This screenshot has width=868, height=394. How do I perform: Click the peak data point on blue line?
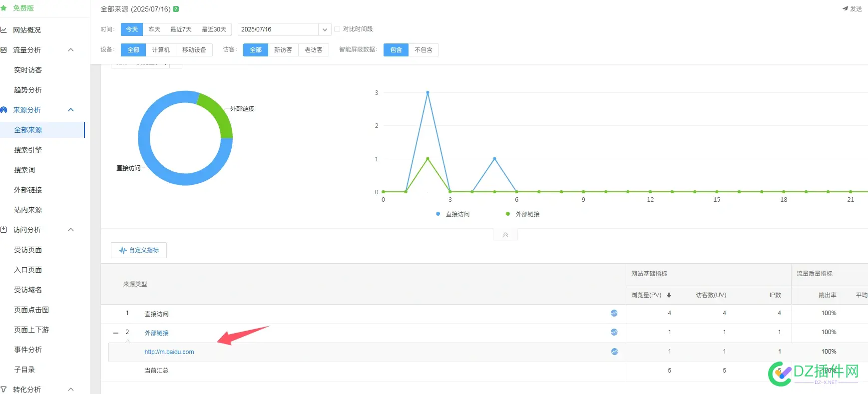click(x=428, y=92)
